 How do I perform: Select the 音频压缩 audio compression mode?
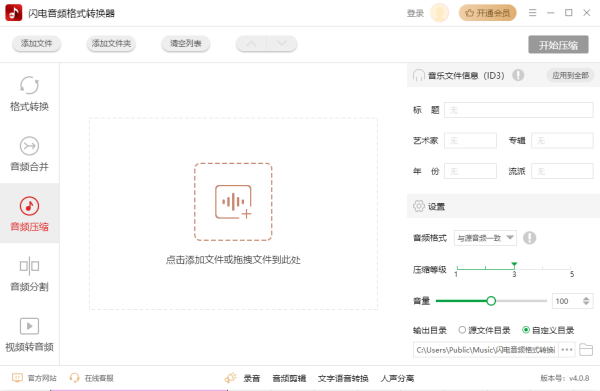click(29, 213)
